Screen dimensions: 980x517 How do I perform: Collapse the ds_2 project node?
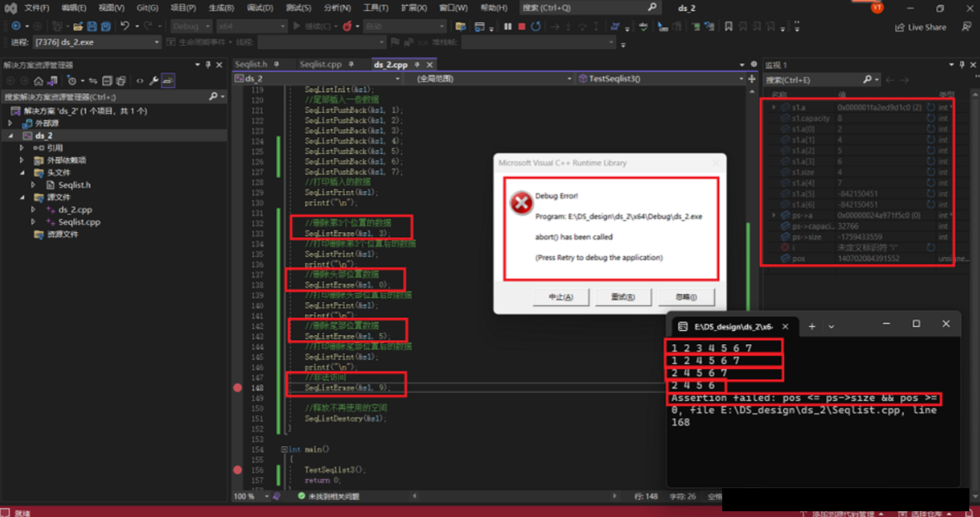(x=11, y=136)
